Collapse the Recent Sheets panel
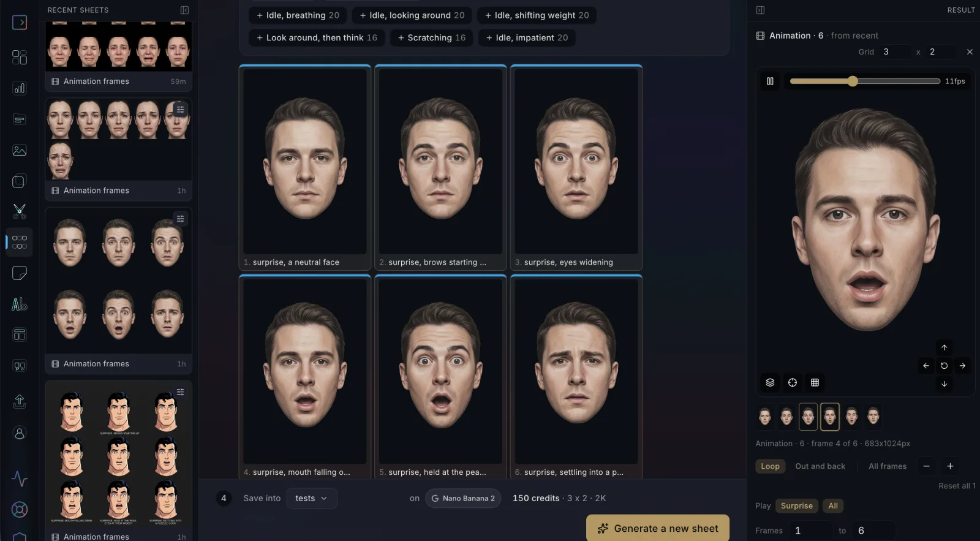The image size is (980, 541). pyautogui.click(x=184, y=10)
